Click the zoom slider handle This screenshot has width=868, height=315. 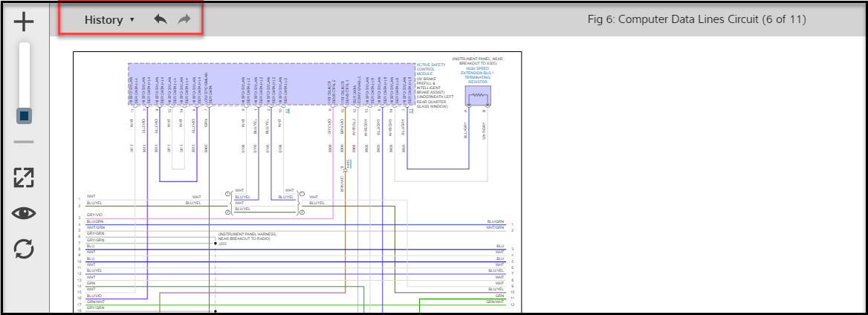(25, 116)
